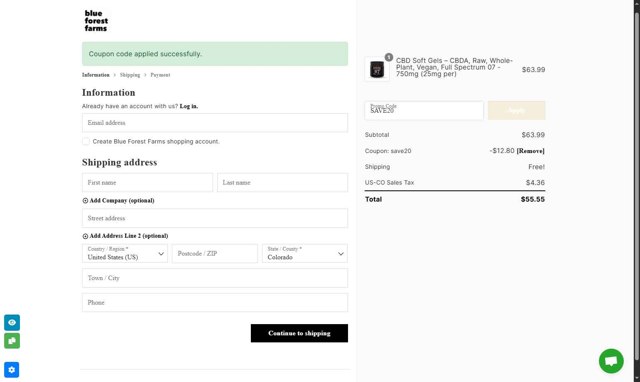Open the blue settings gear widget
This screenshot has height=382, width=640.
[12, 370]
